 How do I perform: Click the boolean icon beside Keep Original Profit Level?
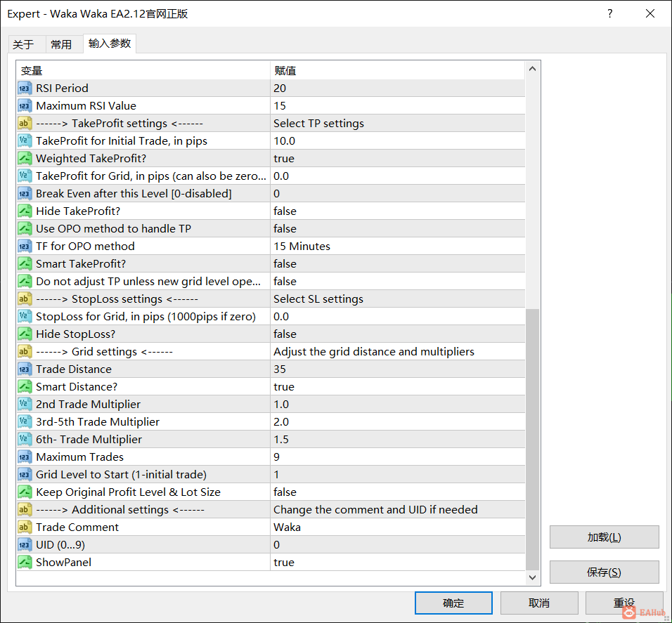(25, 492)
